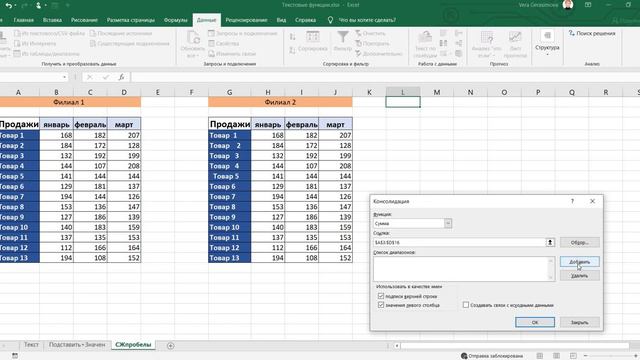Image resolution: width=640 pixels, height=360 pixels.
Task: Click the Clear filter icon
Action: point(358,33)
